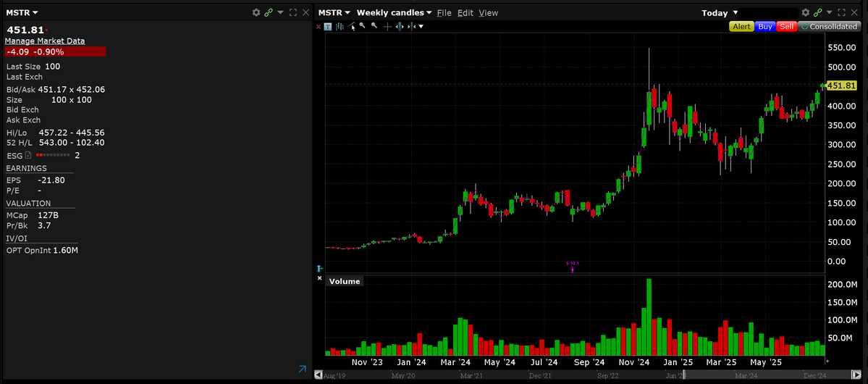Screen dimensions: 868x384
Task: Click the IV/OI section header
Action: click(17, 238)
